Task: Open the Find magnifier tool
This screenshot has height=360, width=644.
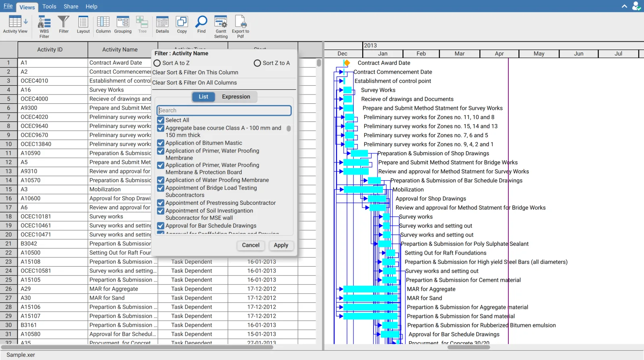Action: point(201,25)
